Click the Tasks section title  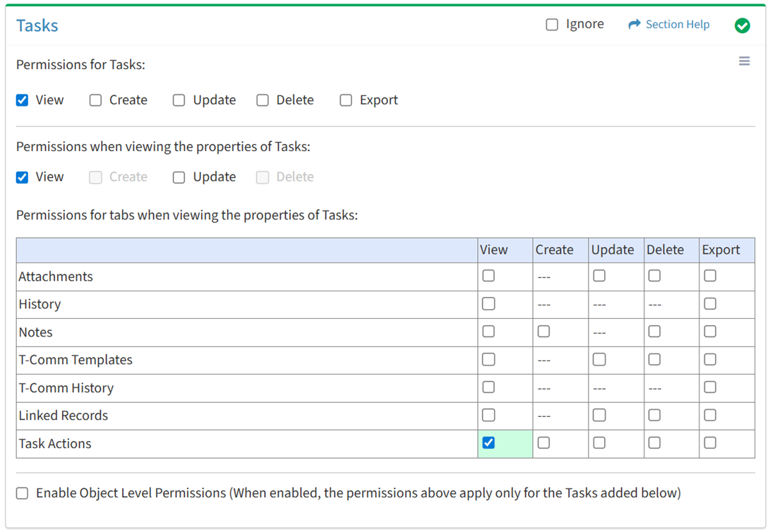click(37, 25)
